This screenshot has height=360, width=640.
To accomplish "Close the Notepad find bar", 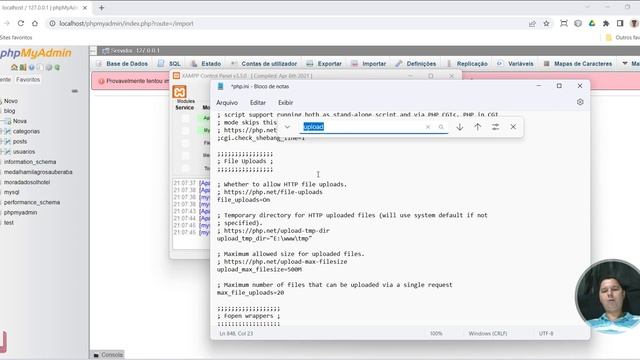I will [x=513, y=127].
